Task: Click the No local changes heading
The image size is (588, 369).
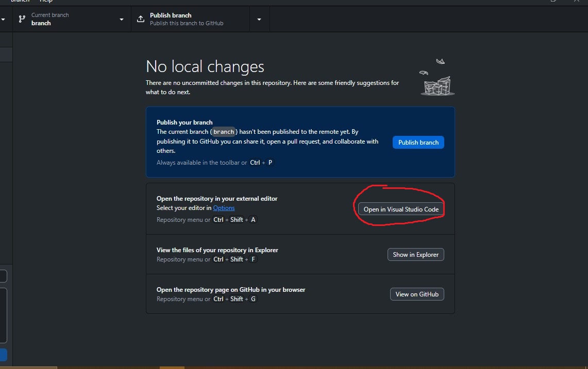Action: pyautogui.click(x=205, y=67)
